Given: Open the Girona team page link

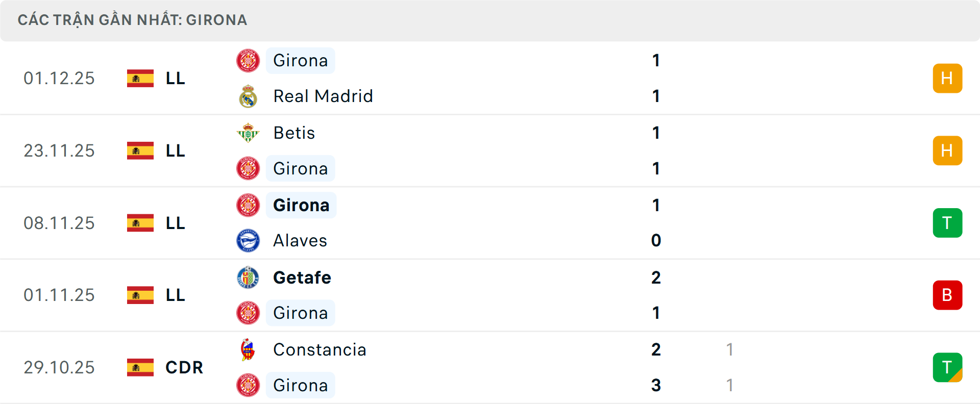Looking at the screenshot, I should (300, 60).
